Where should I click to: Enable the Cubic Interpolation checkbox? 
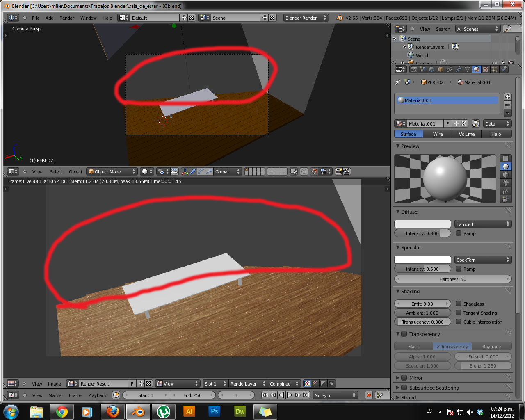click(459, 322)
